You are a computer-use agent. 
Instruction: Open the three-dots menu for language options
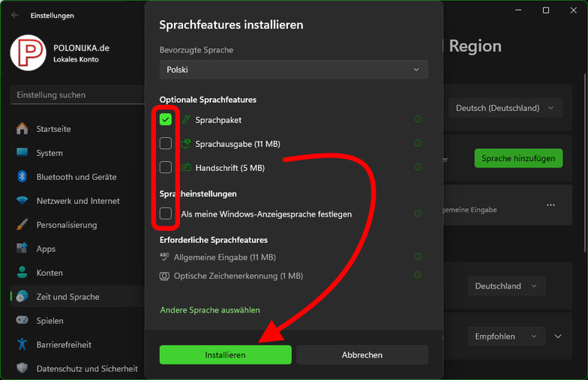tap(550, 205)
